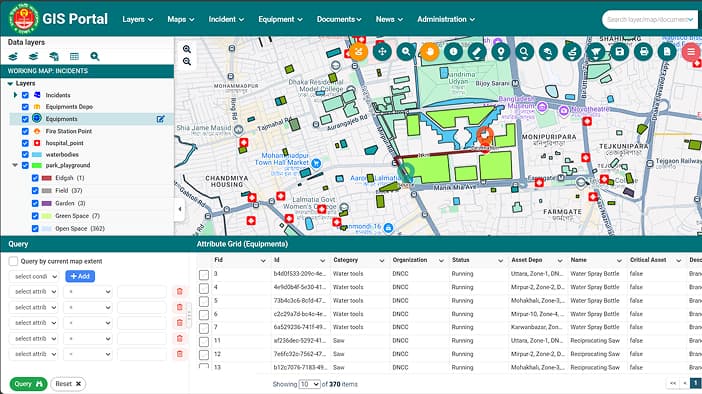Open the Equipment menu
The image size is (702, 394).
click(x=280, y=19)
